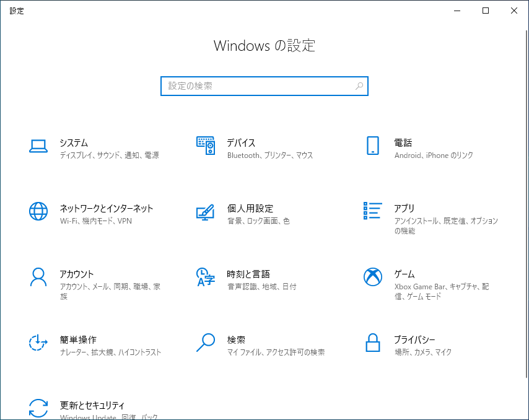
Task: Click the globe icon for ネットワークとインターネット
Action: (x=38, y=211)
